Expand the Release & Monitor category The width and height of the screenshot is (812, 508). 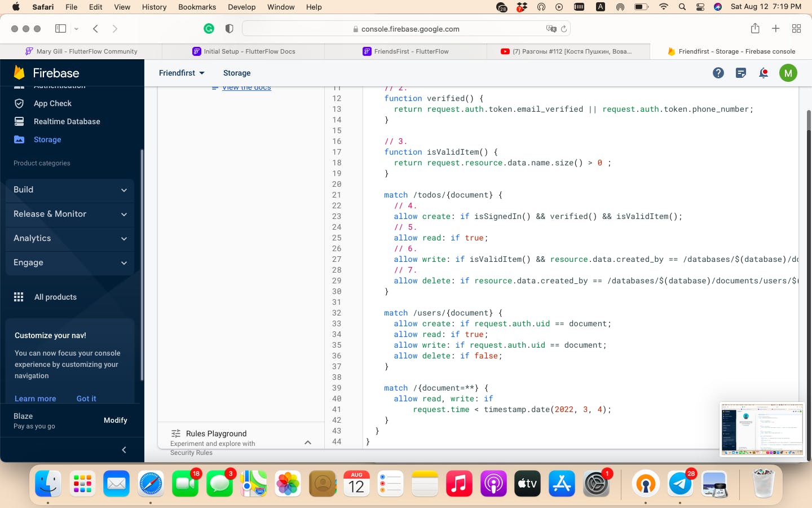[70, 214]
